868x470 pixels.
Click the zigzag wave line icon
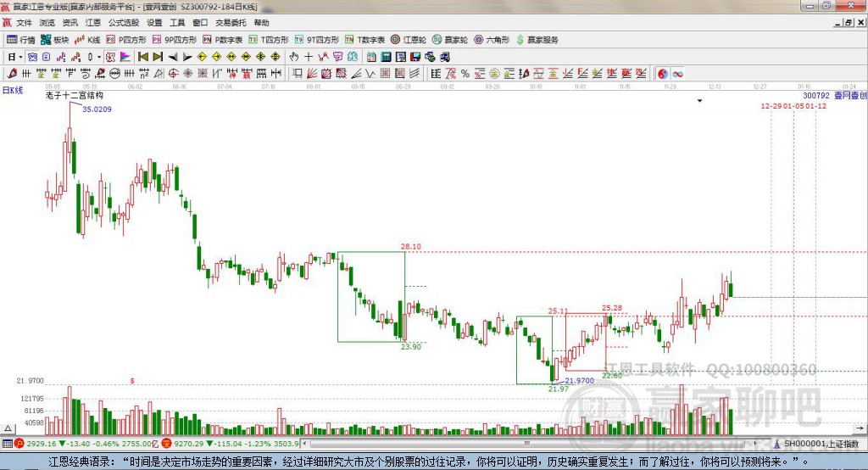(x=371, y=74)
